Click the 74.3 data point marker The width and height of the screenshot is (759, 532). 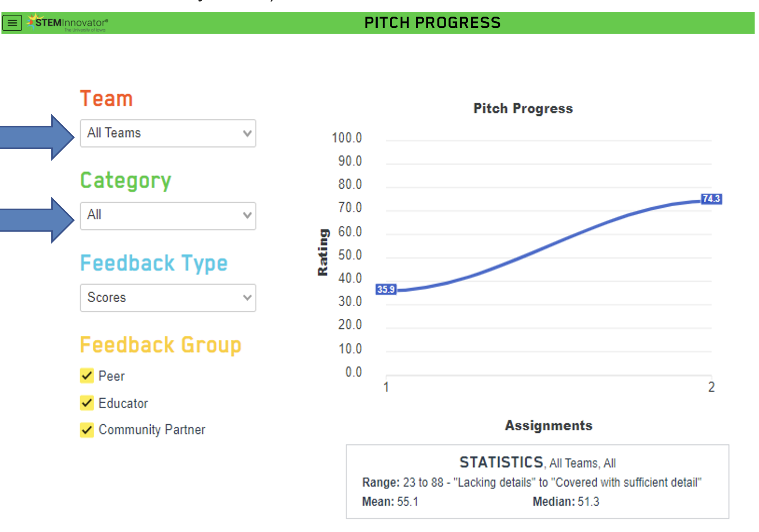coord(711,199)
